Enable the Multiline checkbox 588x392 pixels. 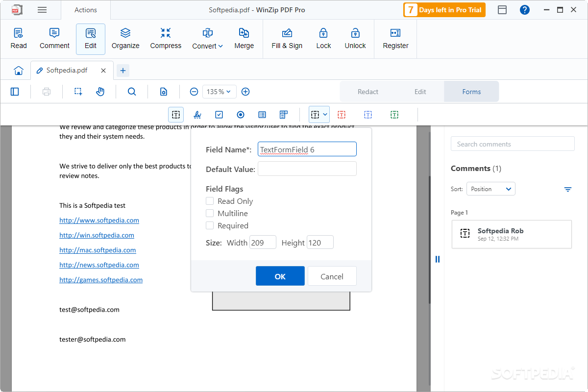coord(210,213)
